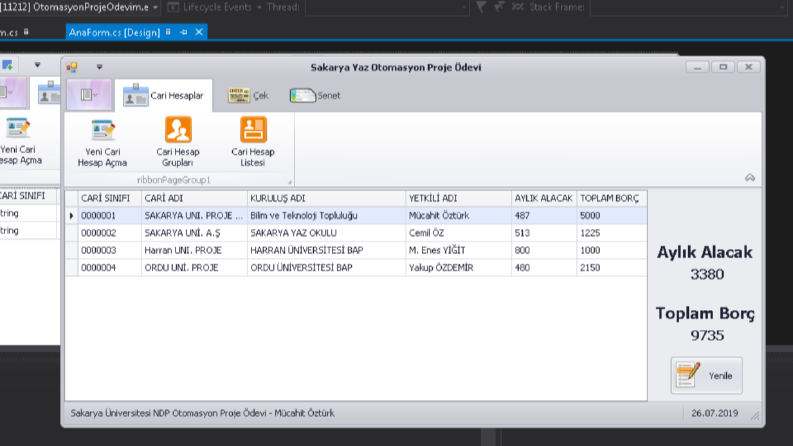Image resolution: width=793 pixels, height=446 pixels.
Task: Select cell 0000003 in the grid
Action: coord(110,250)
